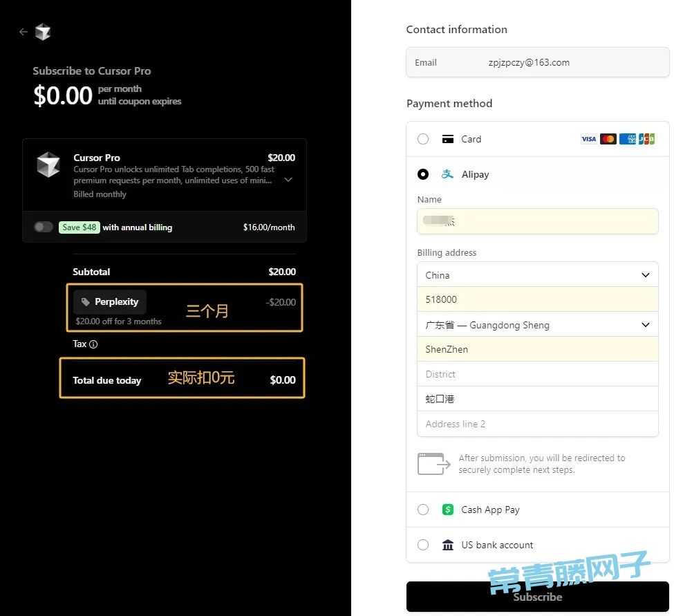Click the Subscribe button

[537, 596]
